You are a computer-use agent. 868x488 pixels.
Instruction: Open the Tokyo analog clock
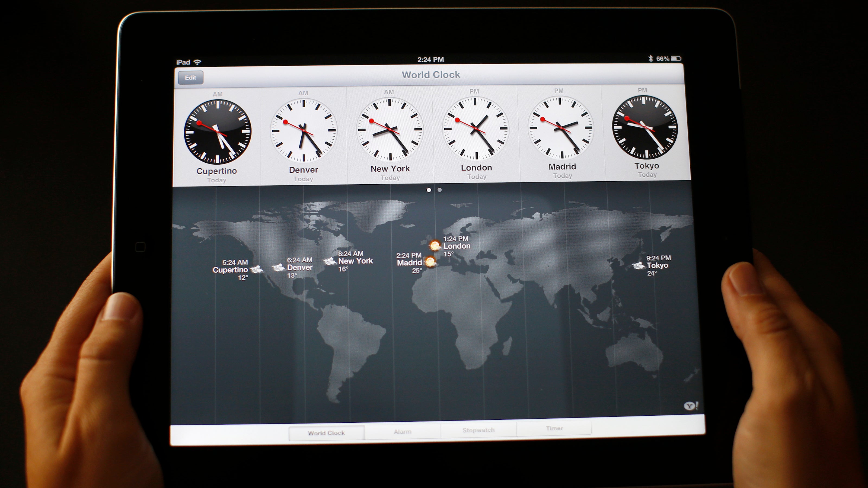645,127
